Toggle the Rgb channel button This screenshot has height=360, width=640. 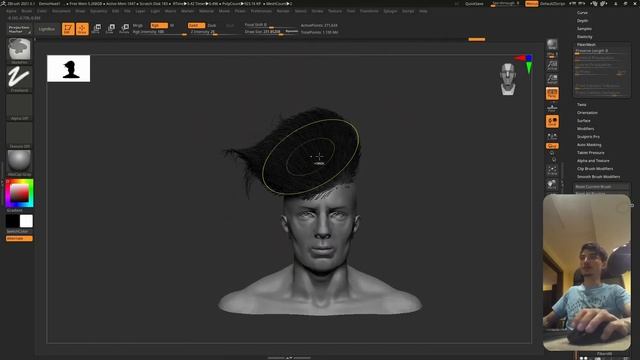159,25
